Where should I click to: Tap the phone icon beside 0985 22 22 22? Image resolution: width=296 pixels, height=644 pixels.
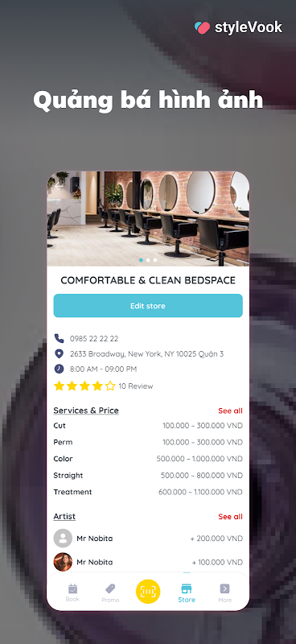(x=59, y=338)
